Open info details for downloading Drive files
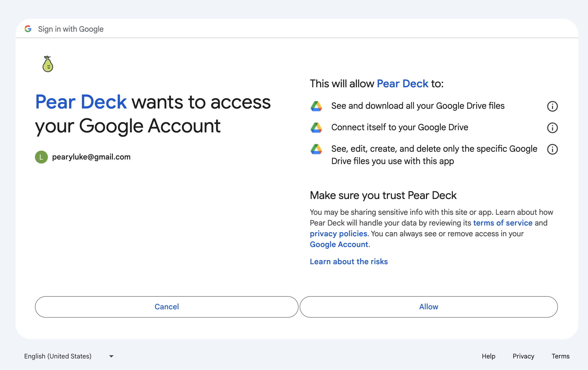Screen dimensions: 588x370 click(x=552, y=106)
